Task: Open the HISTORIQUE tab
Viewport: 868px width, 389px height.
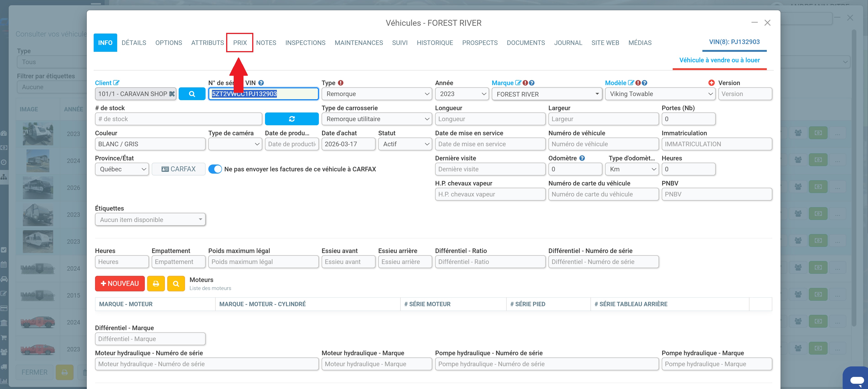Action: pos(435,43)
